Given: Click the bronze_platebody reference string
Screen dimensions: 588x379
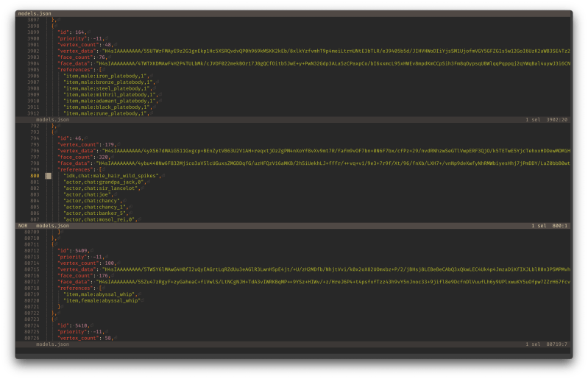Looking at the screenshot, I should click(x=110, y=82).
